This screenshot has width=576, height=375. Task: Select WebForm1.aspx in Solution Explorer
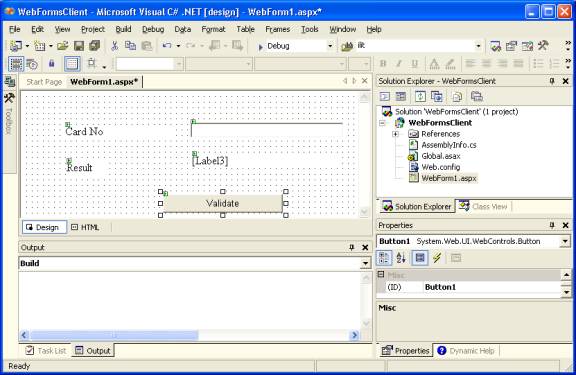click(449, 178)
